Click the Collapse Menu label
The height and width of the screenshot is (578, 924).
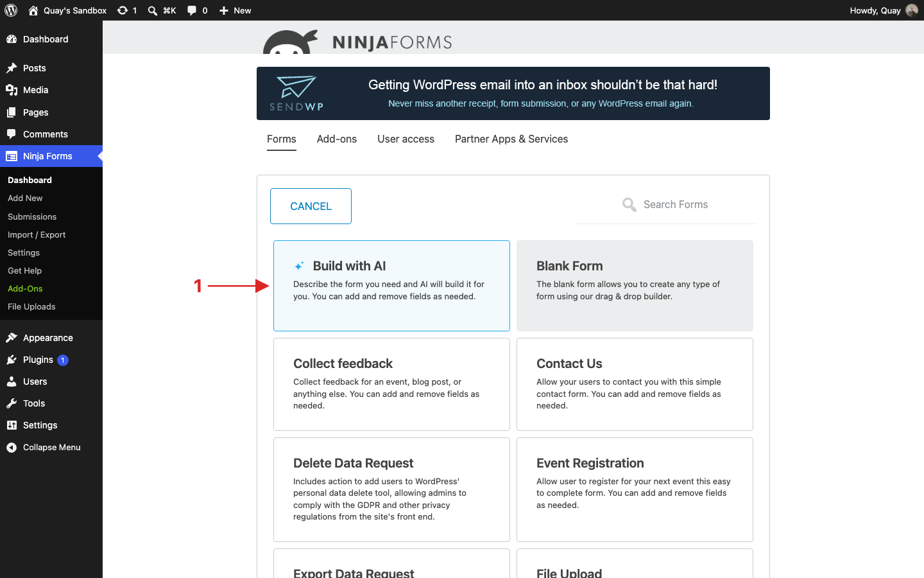(x=52, y=448)
